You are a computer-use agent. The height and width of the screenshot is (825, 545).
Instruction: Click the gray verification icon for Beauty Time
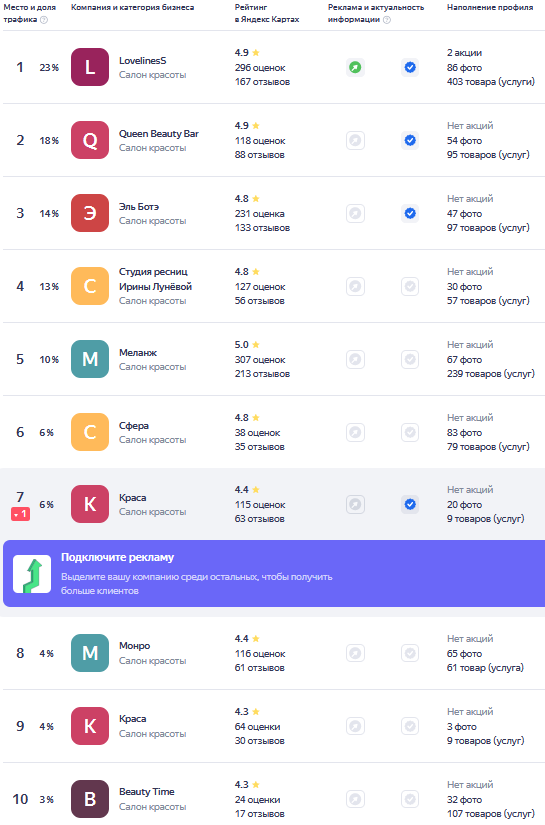(x=410, y=799)
